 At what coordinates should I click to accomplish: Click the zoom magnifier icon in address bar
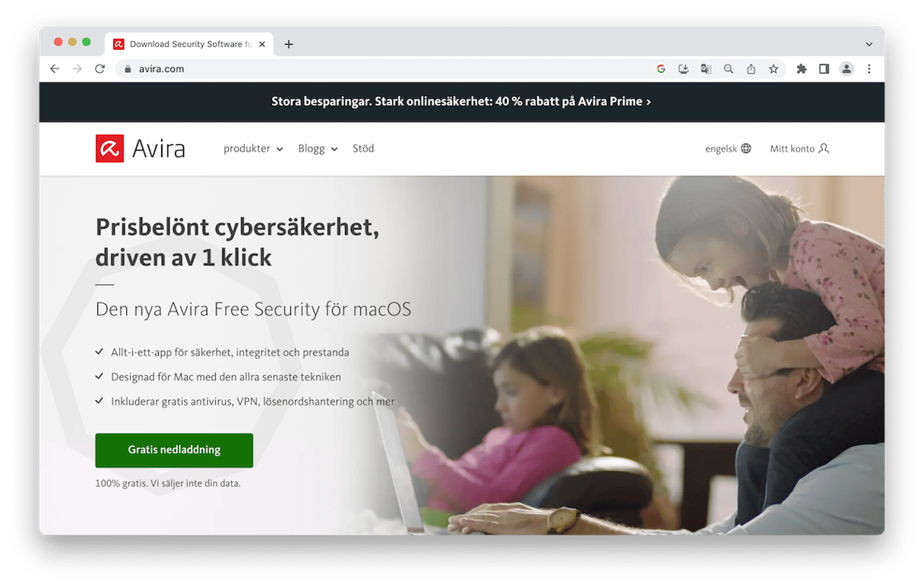(x=729, y=69)
